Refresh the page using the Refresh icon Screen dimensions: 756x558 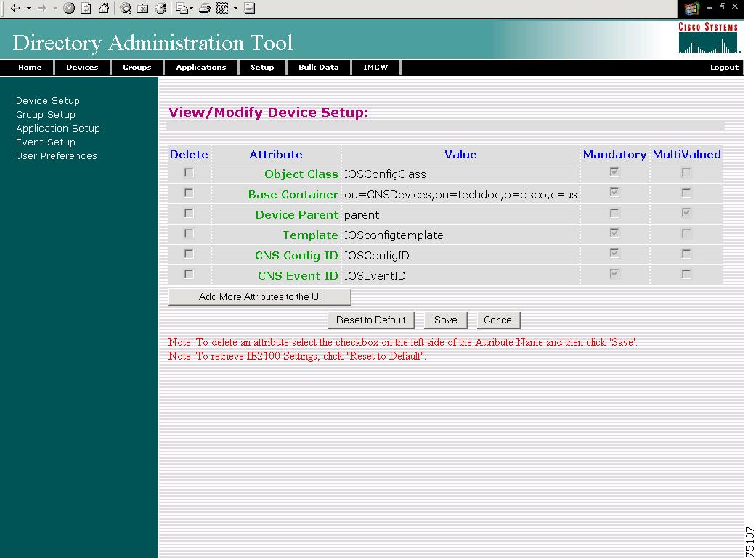86,8
